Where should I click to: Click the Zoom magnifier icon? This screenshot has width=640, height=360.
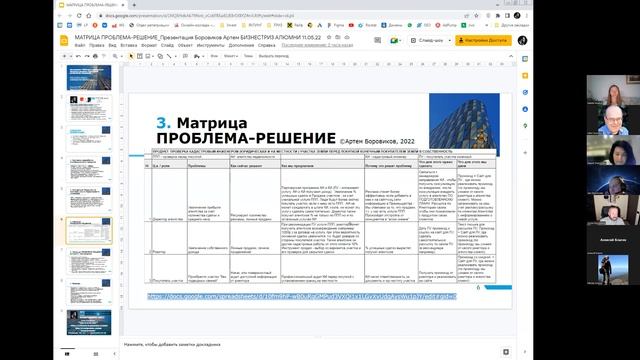click(x=115, y=56)
